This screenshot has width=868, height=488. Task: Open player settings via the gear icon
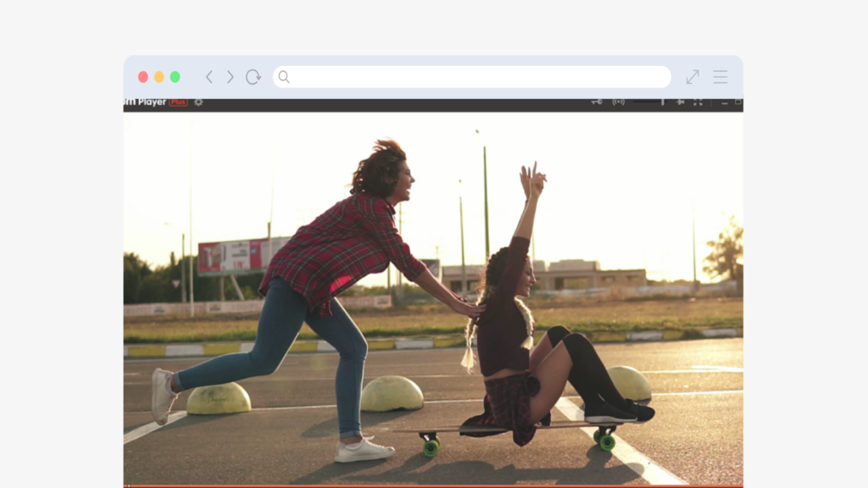(198, 102)
